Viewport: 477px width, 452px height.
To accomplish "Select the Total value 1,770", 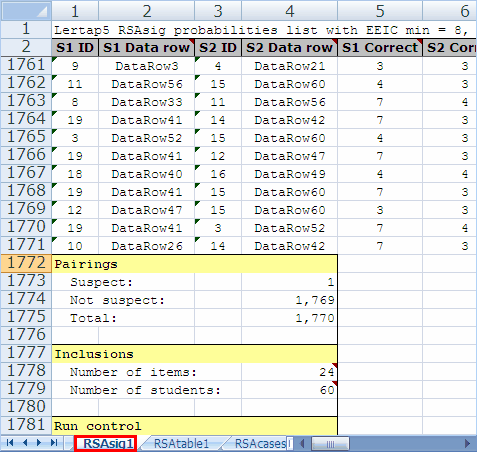I will pyautogui.click(x=290, y=318).
